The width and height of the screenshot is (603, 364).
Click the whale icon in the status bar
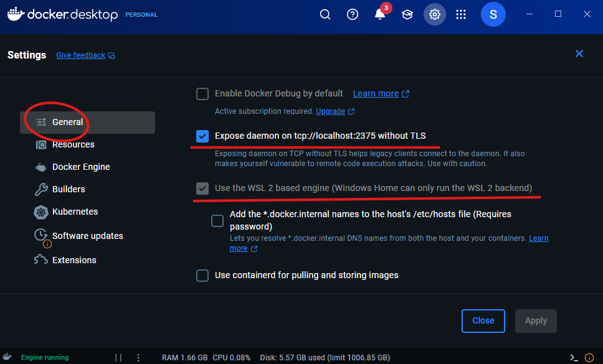tap(7, 357)
